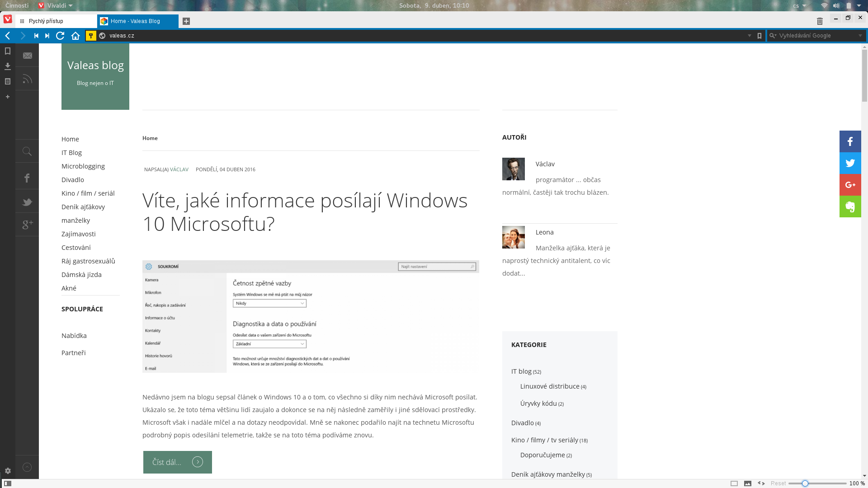Share on Google Plus red button

850,185
